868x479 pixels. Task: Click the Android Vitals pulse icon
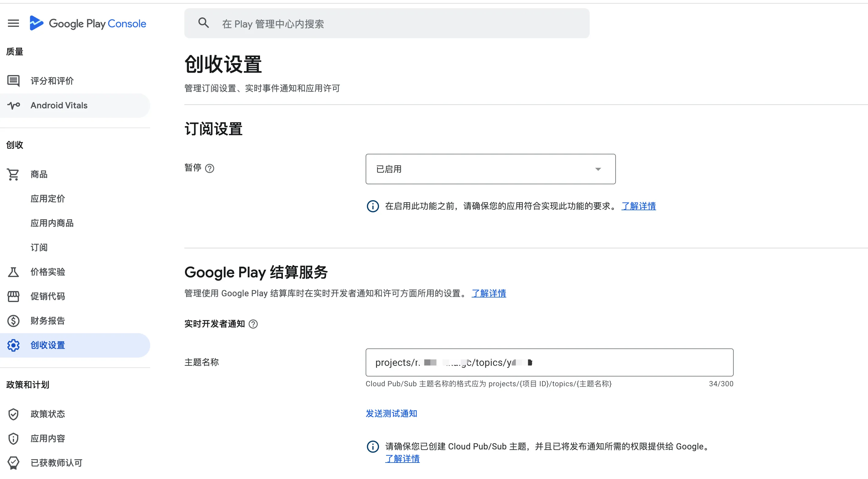(13, 106)
